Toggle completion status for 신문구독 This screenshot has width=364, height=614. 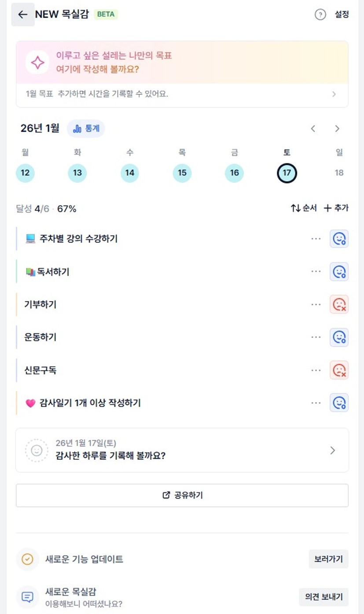point(339,370)
